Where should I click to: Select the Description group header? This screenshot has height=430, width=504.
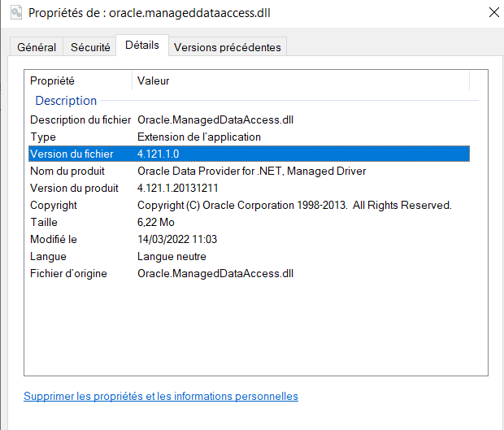66,101
